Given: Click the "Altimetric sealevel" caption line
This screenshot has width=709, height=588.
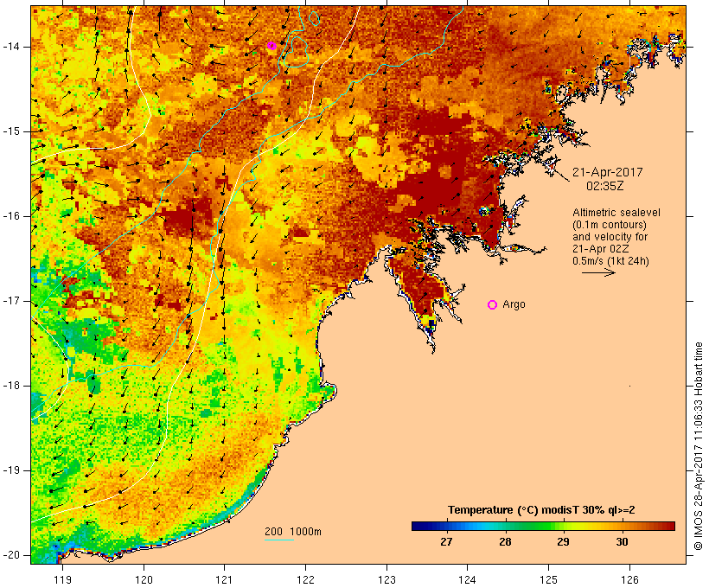Looking at the screenshot, I should pyautogui.click(x=616, y=213).
